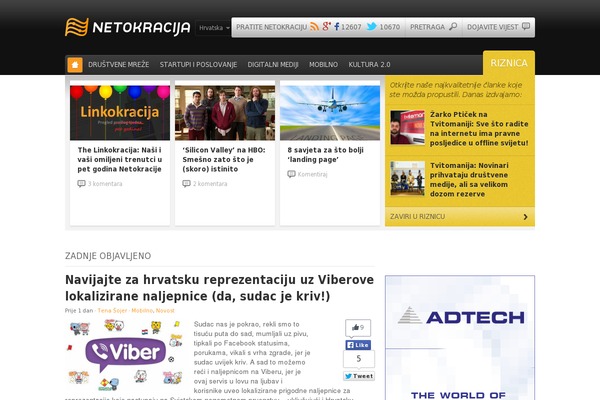The width and height of the screenshot is (600, 400).
Task: Open the Digitalni mediji menu
Action: click(x=273, y=65)
